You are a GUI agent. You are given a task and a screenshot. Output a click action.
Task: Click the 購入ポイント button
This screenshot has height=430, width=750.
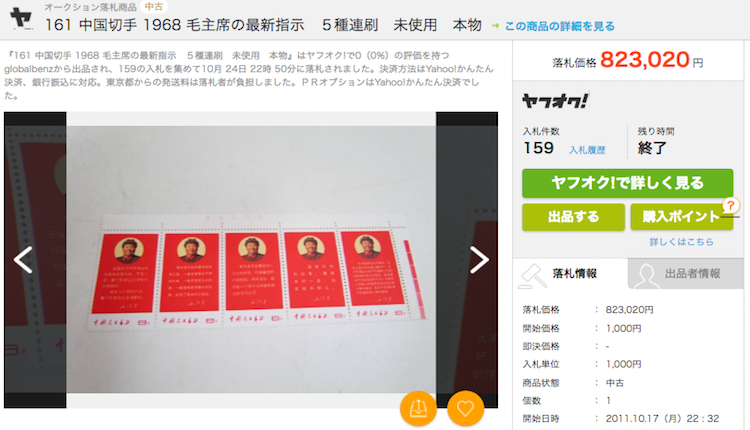click(x=682, y=217)
